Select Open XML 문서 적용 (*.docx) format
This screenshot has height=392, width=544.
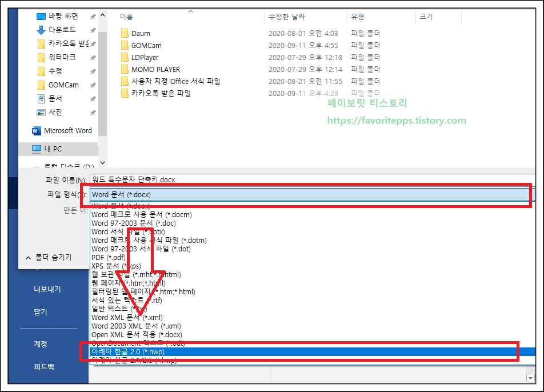(x=137, y=335)
